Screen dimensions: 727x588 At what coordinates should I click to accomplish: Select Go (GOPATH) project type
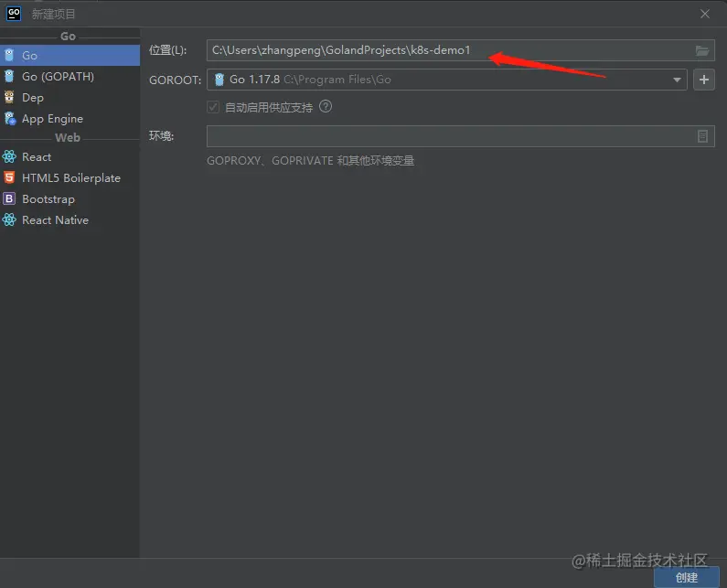69,77
